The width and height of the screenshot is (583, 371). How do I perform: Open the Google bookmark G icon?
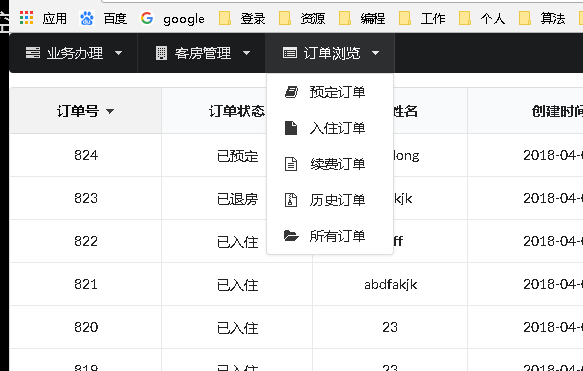(147, 17)
